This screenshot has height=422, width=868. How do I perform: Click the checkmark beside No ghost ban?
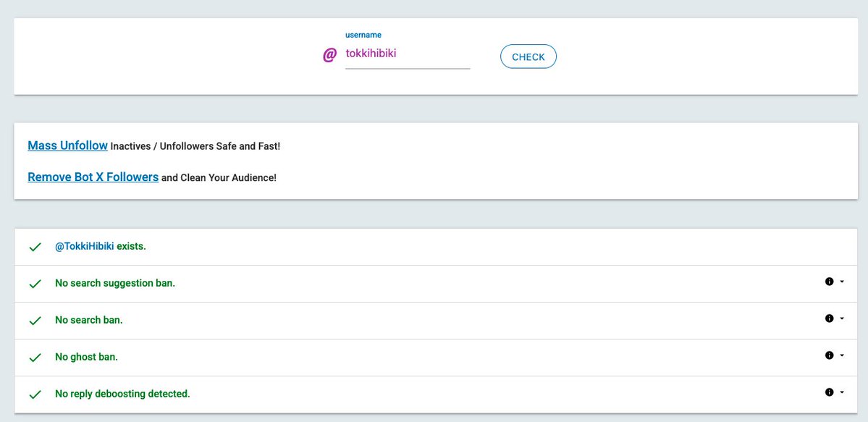click(x=35, y=358)
